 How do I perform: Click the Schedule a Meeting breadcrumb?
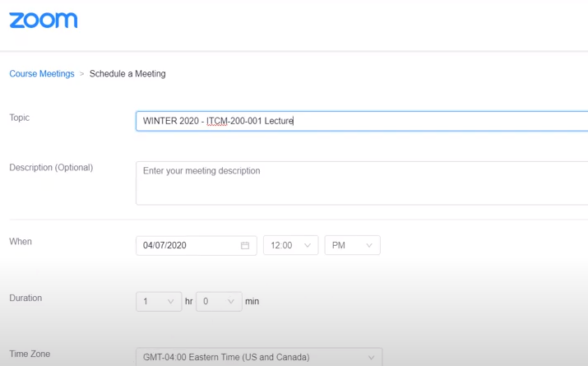point(127,74)
